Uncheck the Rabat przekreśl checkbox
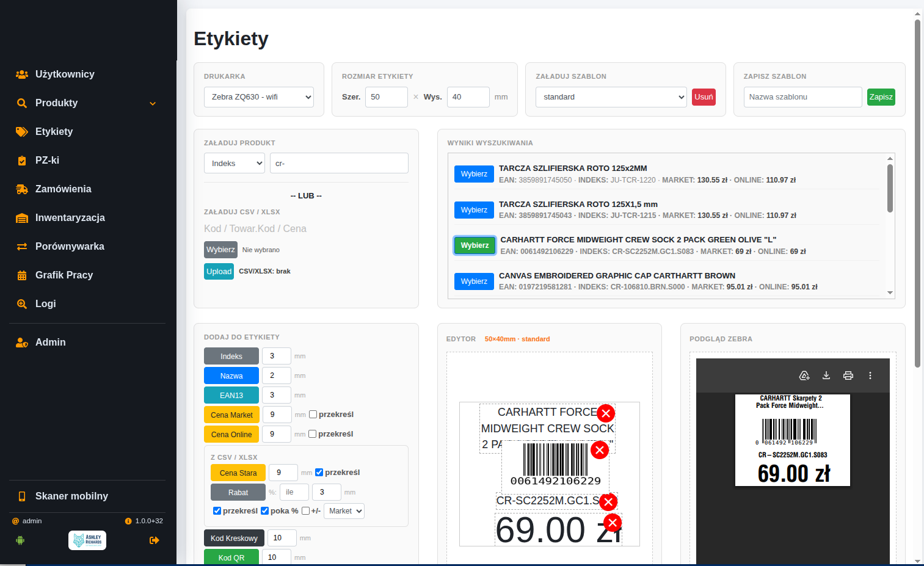Image resolution: width=924 pixels, height=566 pixels. pos(217,511)
